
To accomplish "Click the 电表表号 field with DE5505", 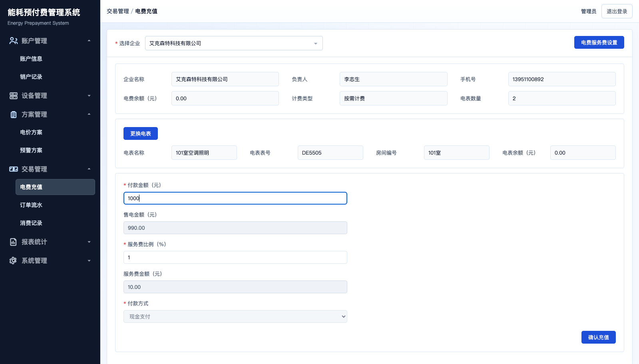I will (x=330, y=153).
